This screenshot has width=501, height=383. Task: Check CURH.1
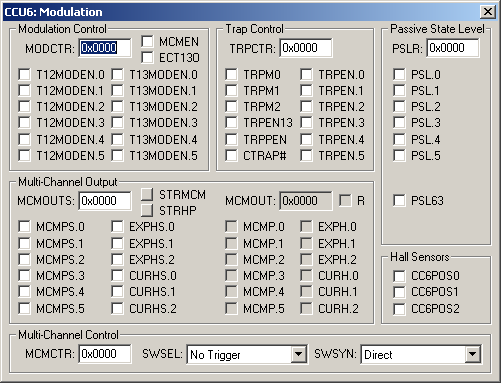point(306,292)
